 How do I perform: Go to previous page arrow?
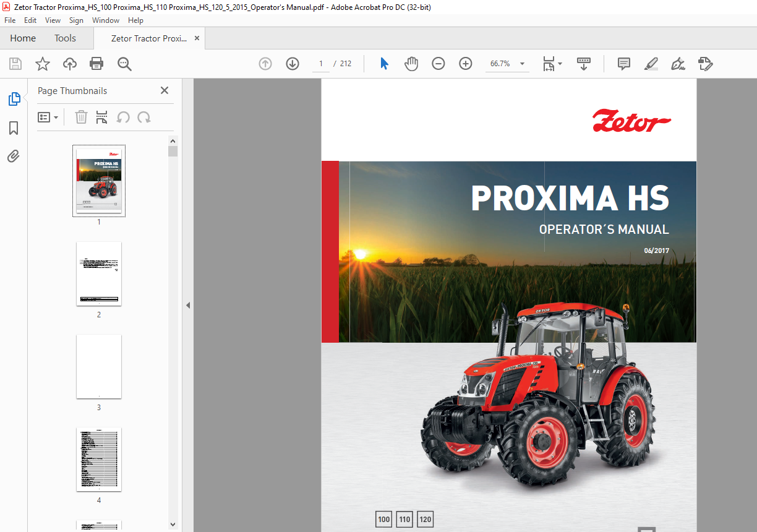265,64
